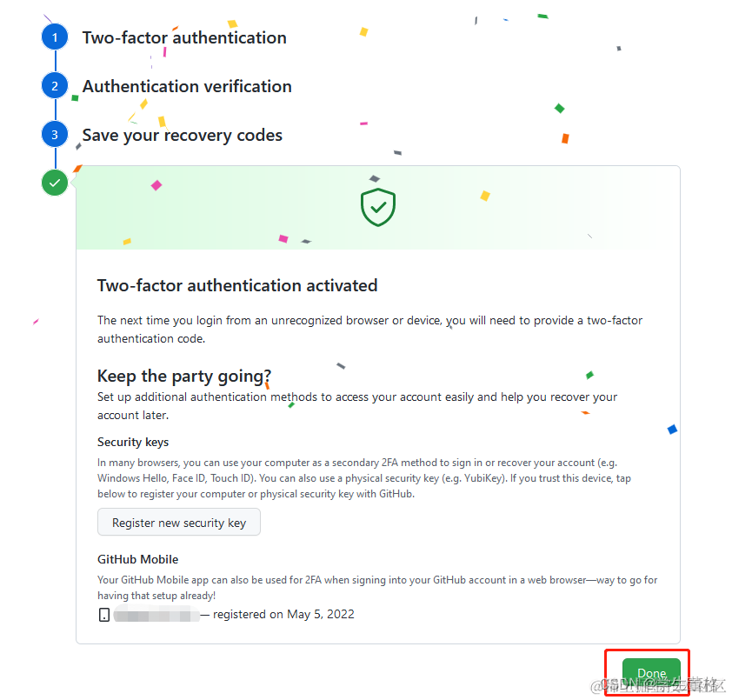Select the Two-factor authentication step heading
Image resolution: width=732 pixels, height=700 pixels.
click(x=184, y=37)
